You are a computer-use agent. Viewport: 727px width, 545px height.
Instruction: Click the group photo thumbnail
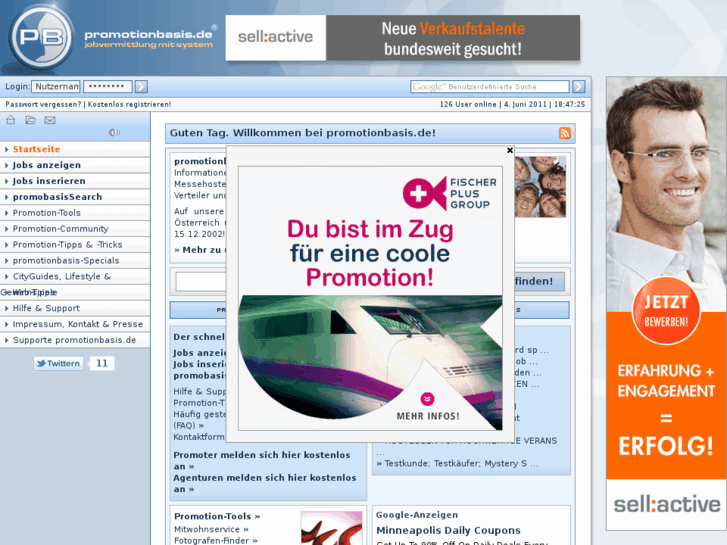pos(540,186)
